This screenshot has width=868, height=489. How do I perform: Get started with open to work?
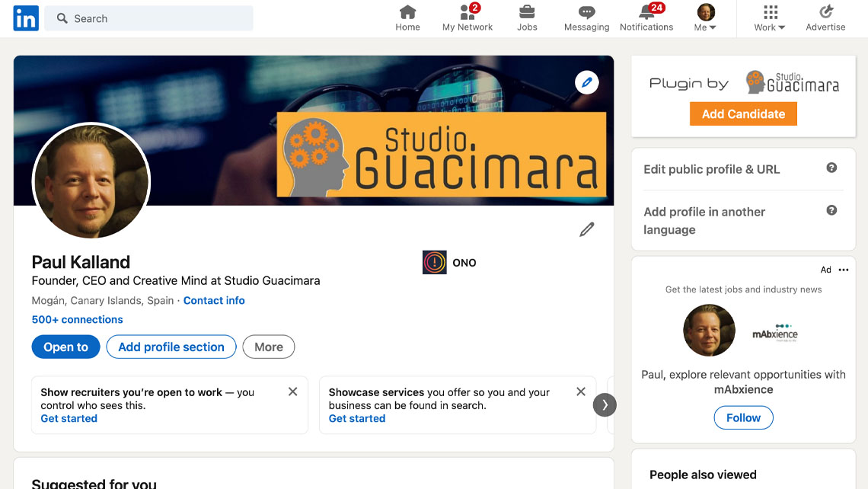tap(69, 419)
